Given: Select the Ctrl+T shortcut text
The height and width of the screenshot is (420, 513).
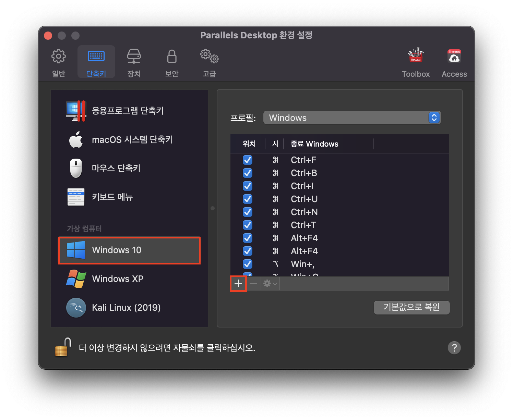Looking at the screenshot, I should pyautogui.click(x=303, y=225).
